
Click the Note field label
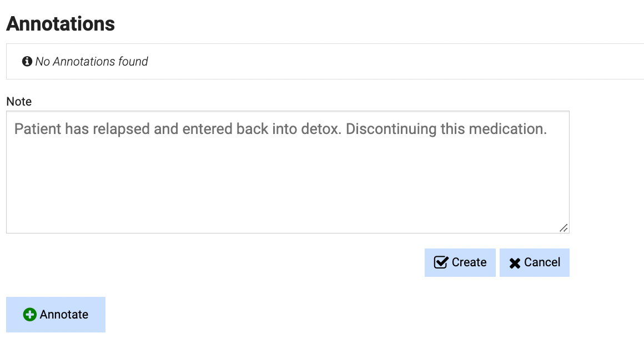(19, 102)
